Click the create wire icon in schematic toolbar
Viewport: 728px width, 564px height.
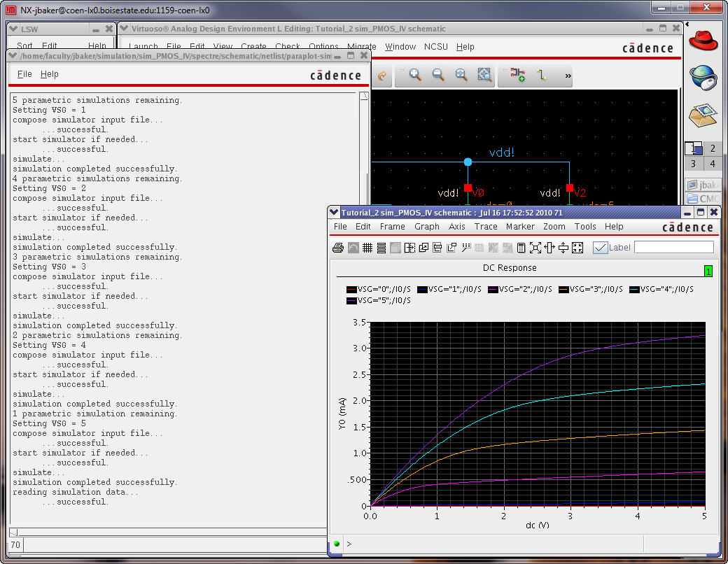pyautogui.click(x=541, y=76)
